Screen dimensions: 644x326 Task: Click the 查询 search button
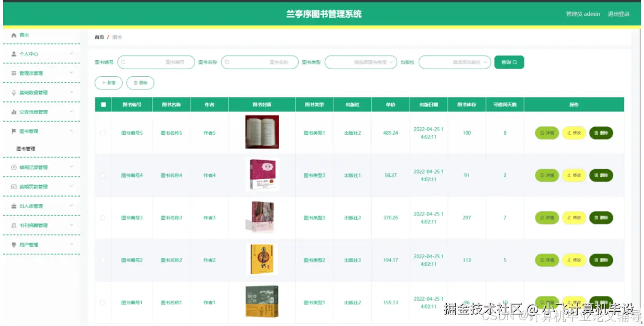point(509,62)
